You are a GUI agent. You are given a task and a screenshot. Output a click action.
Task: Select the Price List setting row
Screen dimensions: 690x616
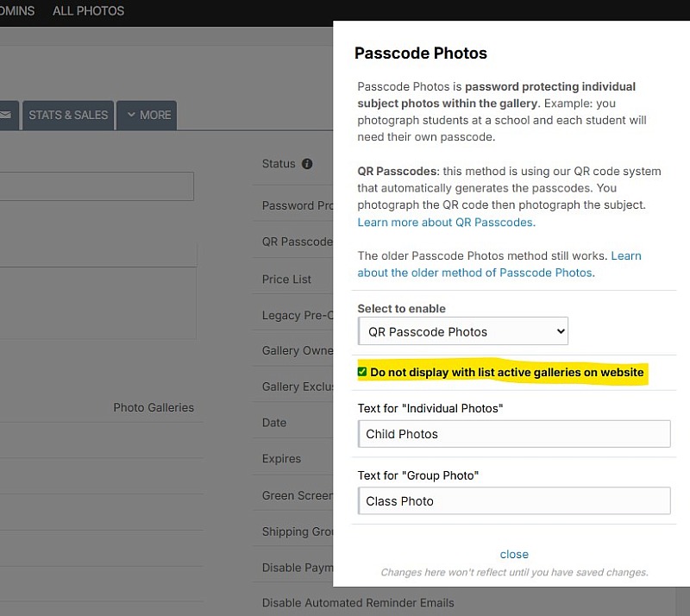pyautogui.click(x=292, y=280)
